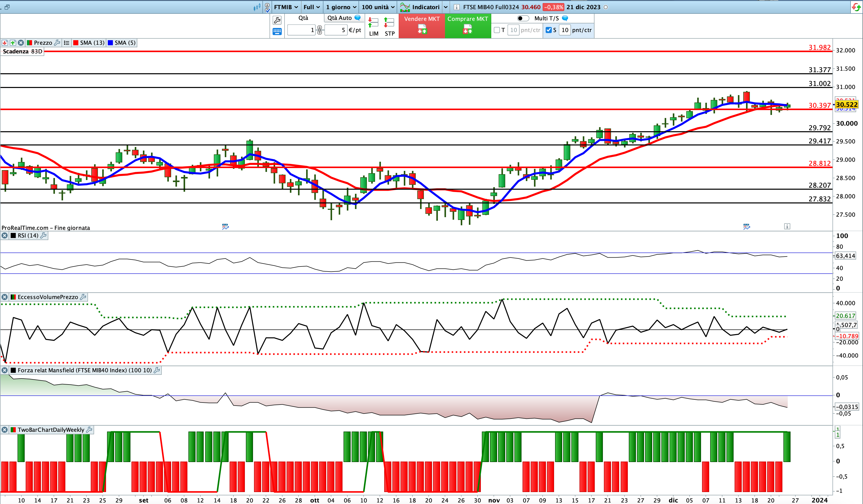
Task: Click the RSI value 63,414 label
Action: tap(845, 256)
